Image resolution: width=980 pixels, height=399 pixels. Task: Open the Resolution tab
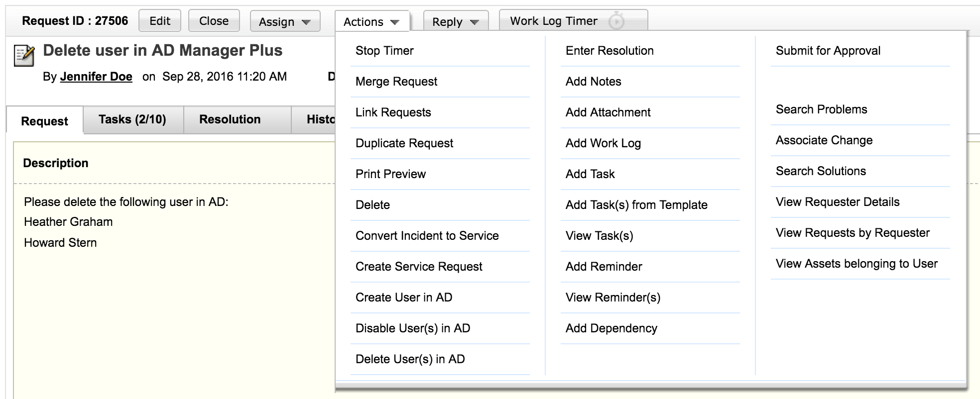click(x=230, y=119)
